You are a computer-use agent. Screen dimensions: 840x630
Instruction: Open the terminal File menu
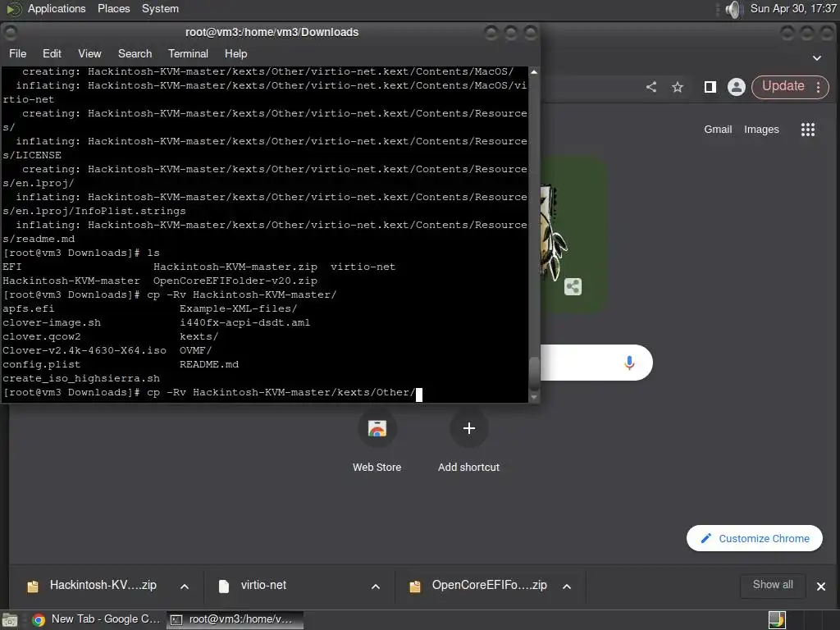click(18, 53)
